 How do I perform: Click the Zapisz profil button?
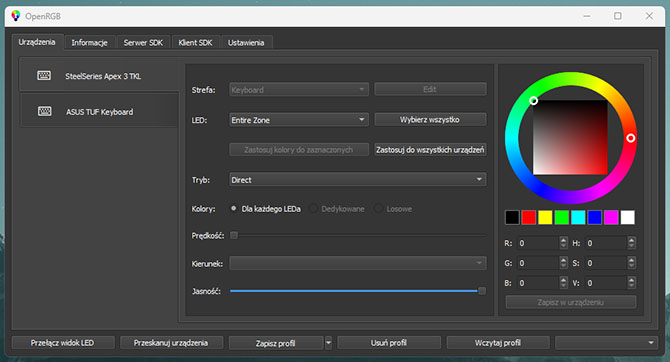point(276,343)
